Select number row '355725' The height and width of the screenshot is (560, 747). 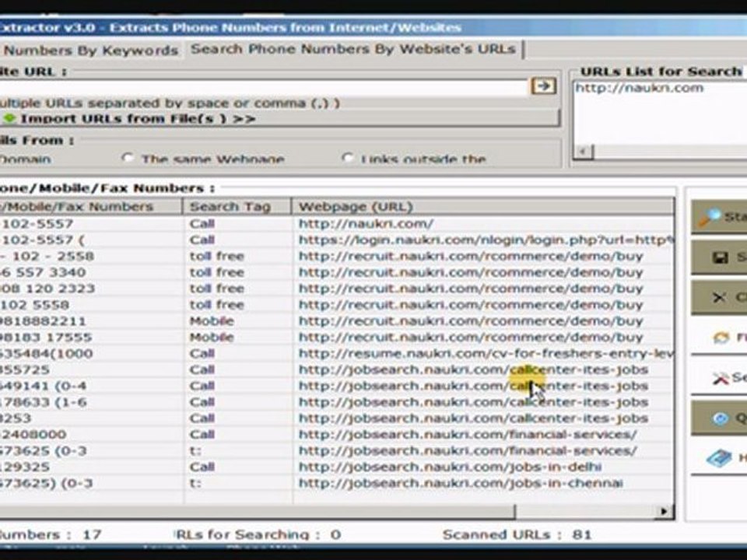coord(25,369)
